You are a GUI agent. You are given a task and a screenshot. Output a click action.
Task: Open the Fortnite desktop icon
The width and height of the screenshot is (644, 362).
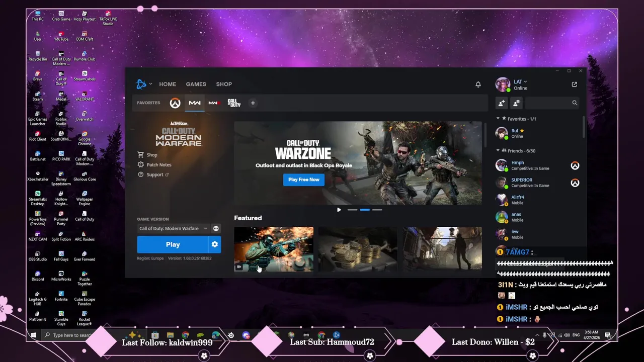61,296
